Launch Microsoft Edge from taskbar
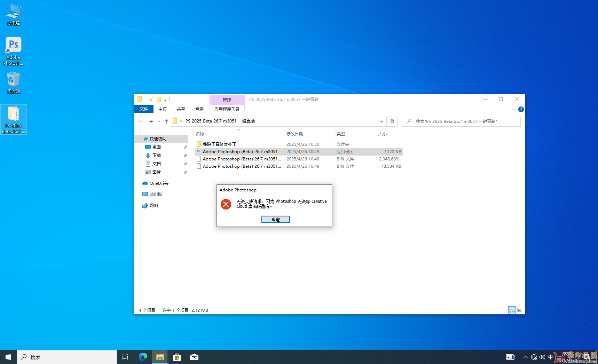The image size is (598, 364). (143, 357)
